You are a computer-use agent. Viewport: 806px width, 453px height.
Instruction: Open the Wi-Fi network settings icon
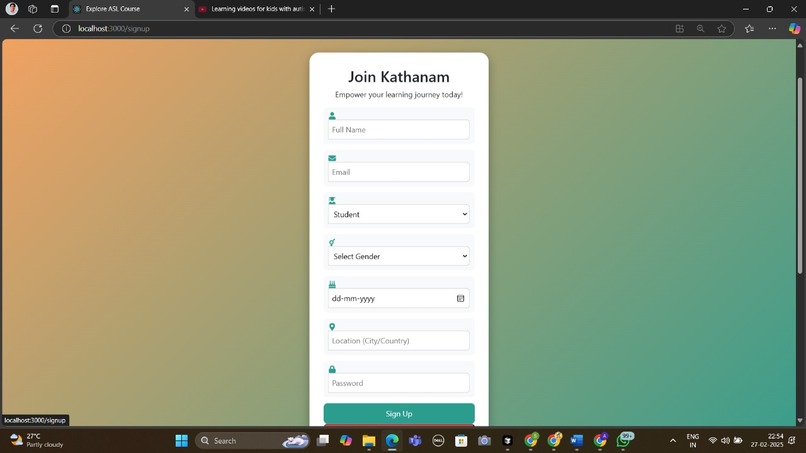(x=712, y=441)
